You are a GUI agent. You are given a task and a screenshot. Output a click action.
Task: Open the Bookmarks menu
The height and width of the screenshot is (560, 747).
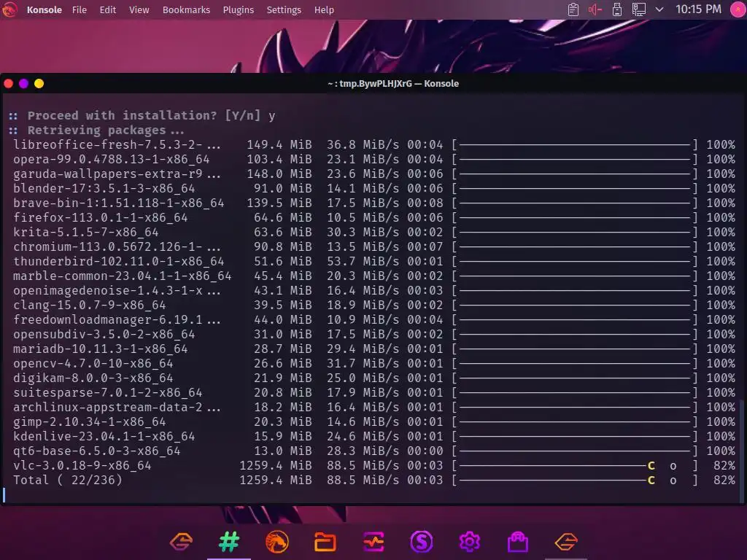click(x=186, y=9)
